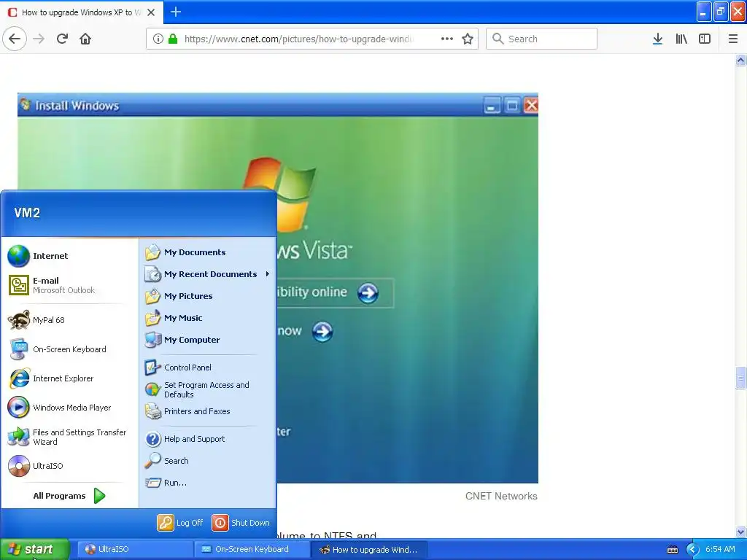This screenshot has height=560, width=747.
Task: Open the browser hamburger menu
Action: pos(733,39)
